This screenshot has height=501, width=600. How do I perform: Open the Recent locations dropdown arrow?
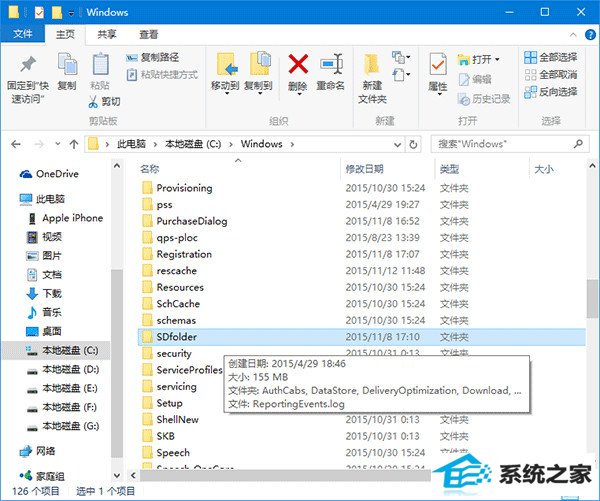coord(57,144)
